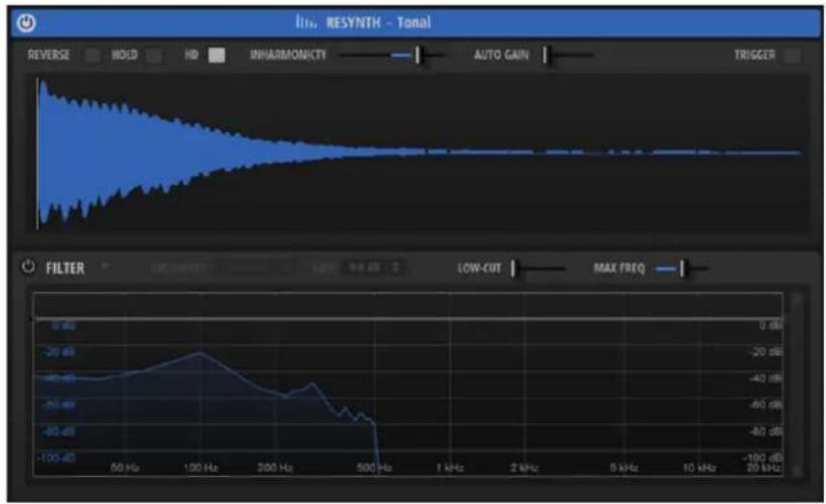Click the MAX FREQ slider handle
826x504 pixels.
pyautogui.click(x=681, y=269)
